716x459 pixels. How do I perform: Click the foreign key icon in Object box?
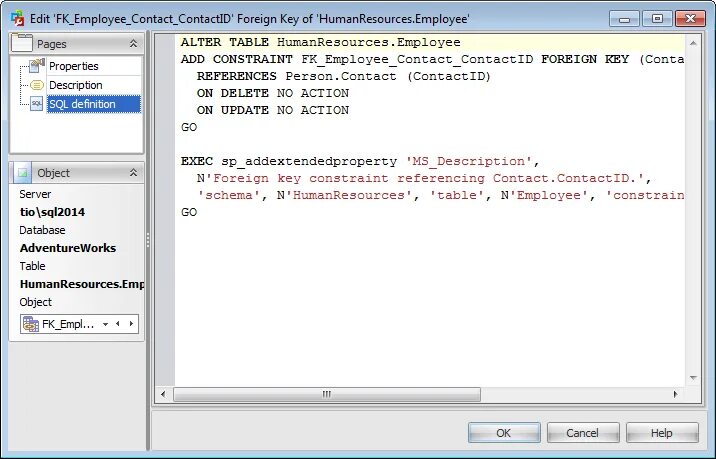click(31, 324)
